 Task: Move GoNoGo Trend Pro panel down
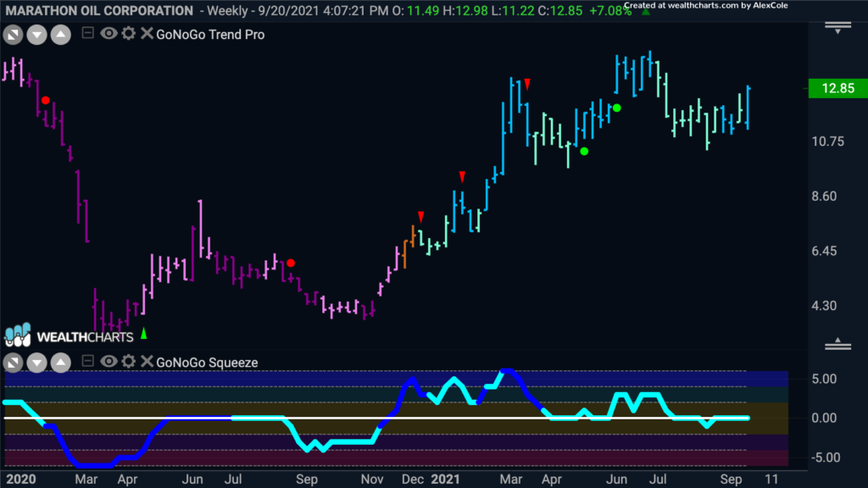36,35
